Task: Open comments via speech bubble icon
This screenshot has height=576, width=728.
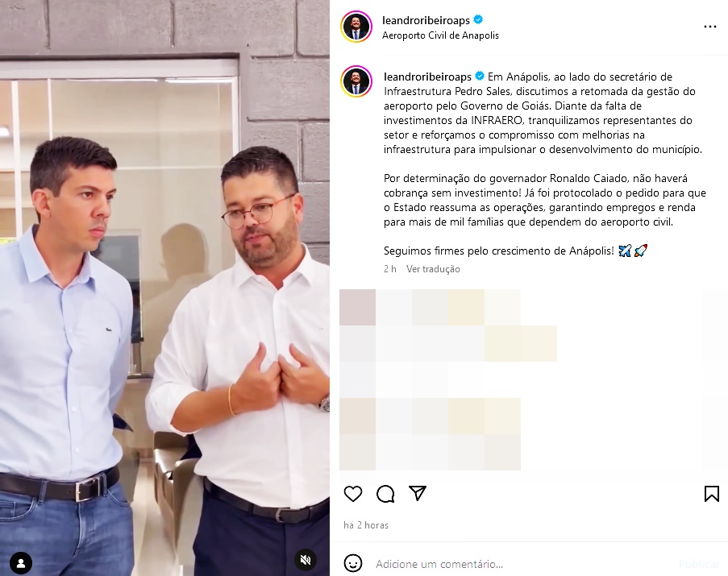Action: pos(385,494)
